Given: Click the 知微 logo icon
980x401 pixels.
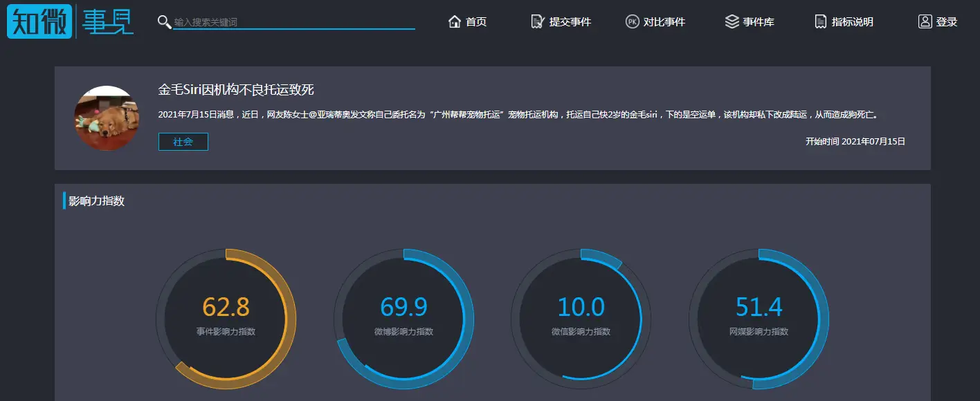Looking at the screenshot, I should pos(39,21).
